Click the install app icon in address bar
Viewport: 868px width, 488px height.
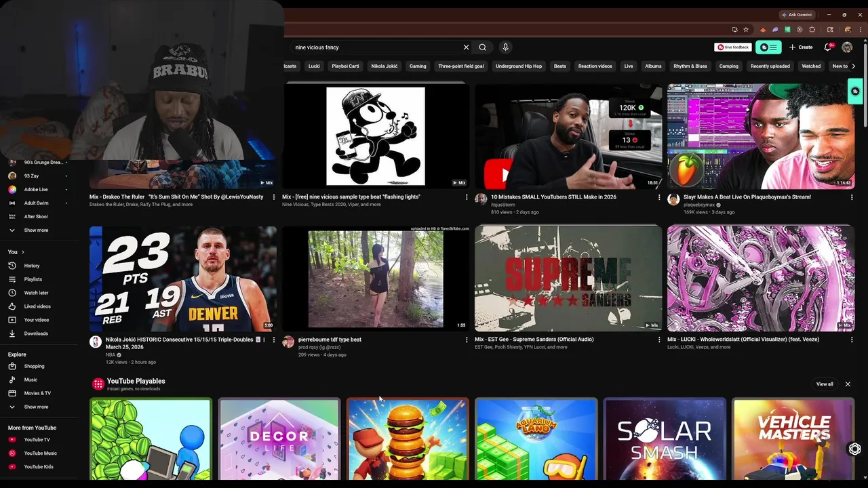pyautogui.click(x=734, y=30)
